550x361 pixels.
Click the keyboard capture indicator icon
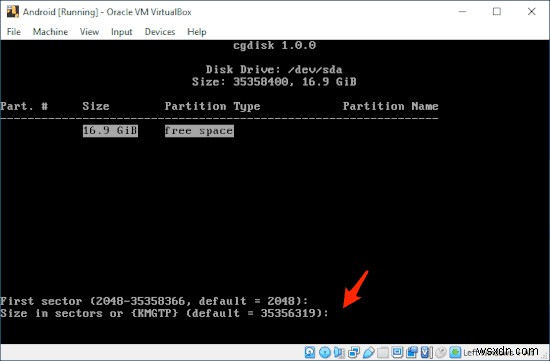455,352
